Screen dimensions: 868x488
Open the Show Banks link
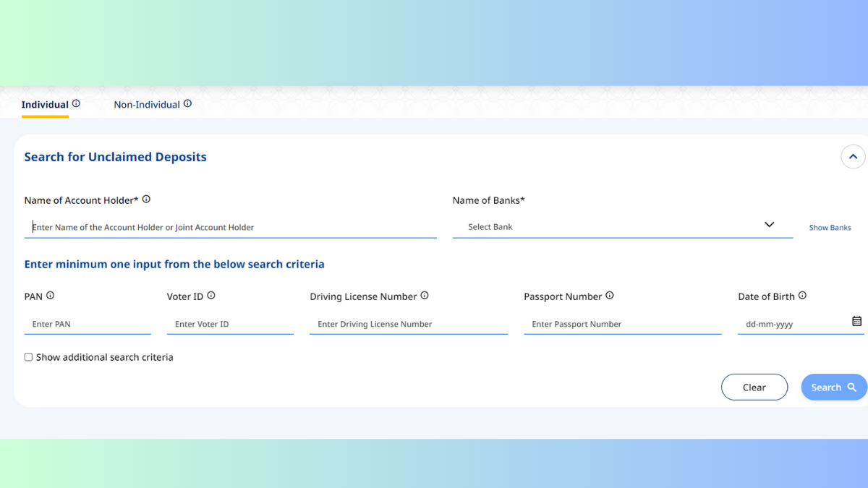[x=830, y=228]
